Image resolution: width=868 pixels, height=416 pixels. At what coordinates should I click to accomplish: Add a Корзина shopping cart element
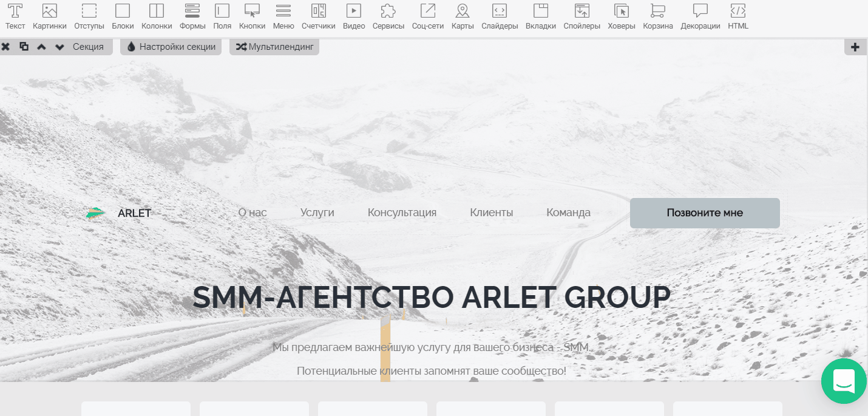[x=657, y=16]
